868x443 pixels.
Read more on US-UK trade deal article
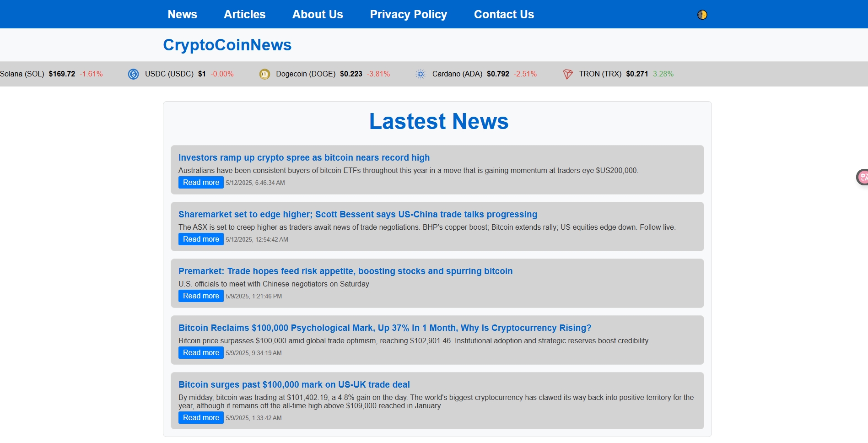point(201,417)
